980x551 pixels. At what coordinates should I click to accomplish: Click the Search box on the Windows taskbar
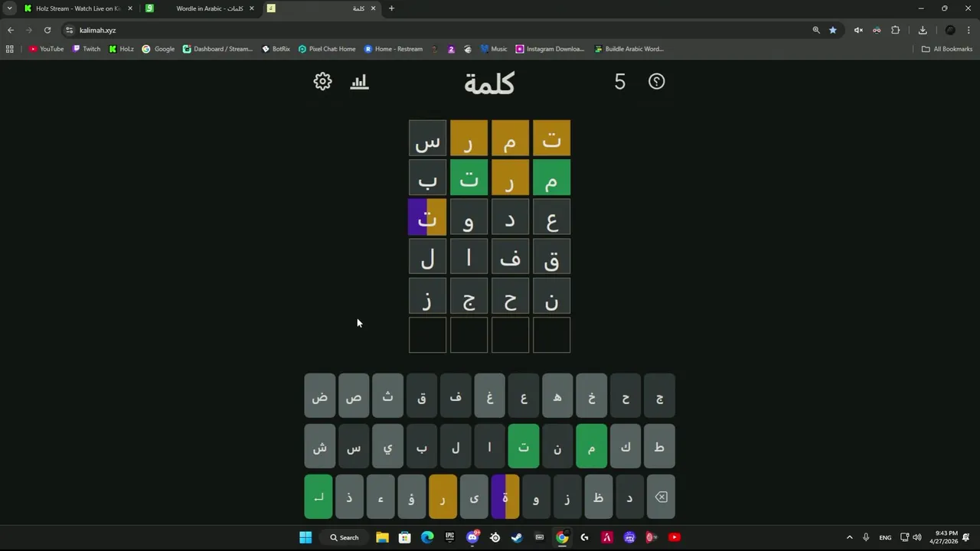[344, 537]
